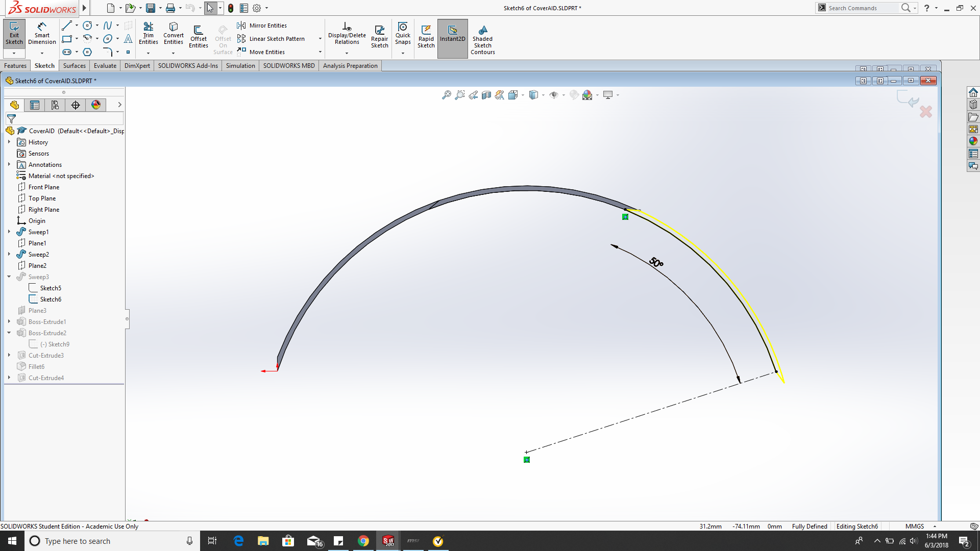Screen dimensions: 980x551
Task: Expand the Sweep2 feature node
Action: tap(9, 255)
